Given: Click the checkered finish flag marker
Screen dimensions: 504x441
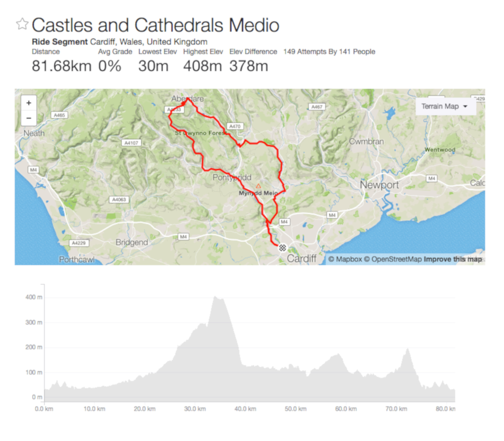Looking at the screenshot, I should (283, 248).
